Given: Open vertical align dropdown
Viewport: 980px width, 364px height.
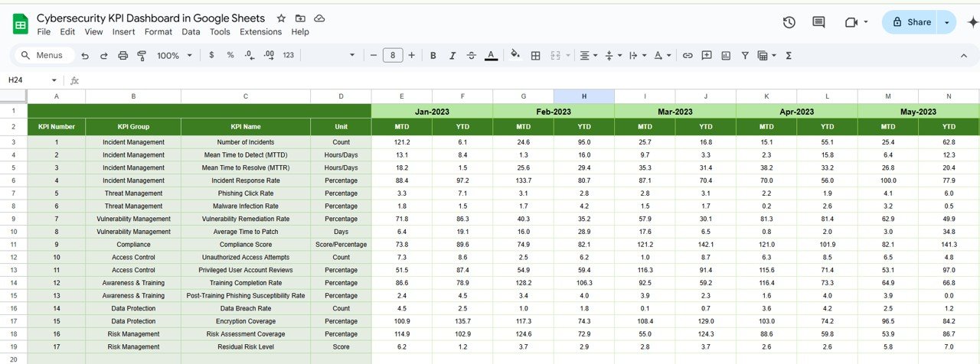Looking at the screenshot, I should pyautogui.click(x=612, y=55).
